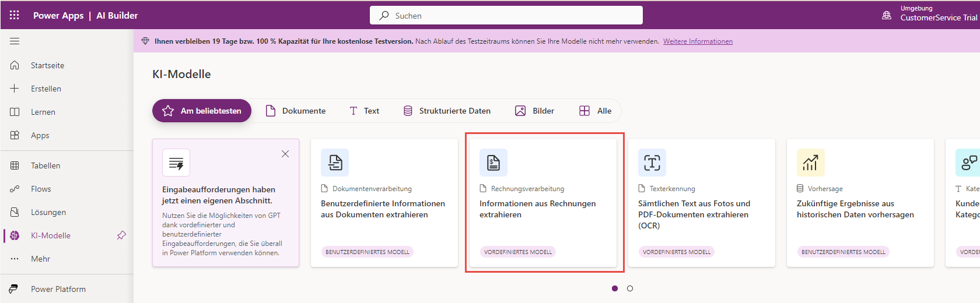Click the KI-Modelle page heading

181,74
